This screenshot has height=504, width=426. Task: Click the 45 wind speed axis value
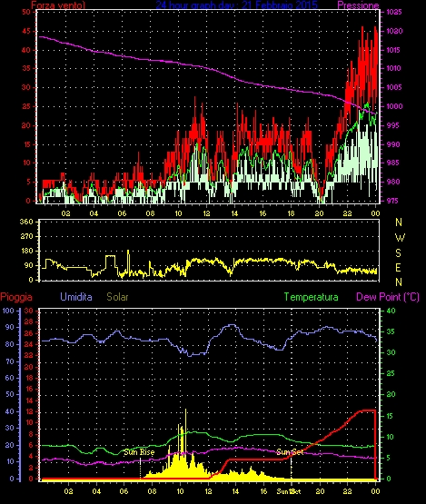26,31
